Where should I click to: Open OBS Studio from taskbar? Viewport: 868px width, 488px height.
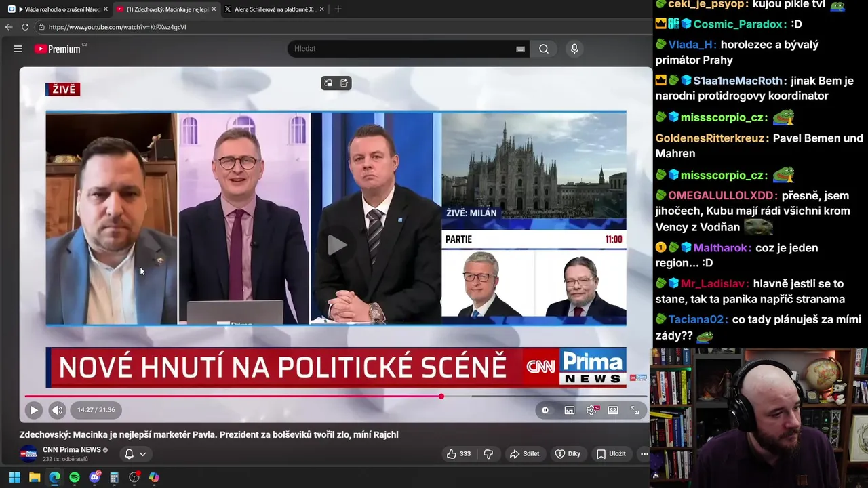[134, 477]
